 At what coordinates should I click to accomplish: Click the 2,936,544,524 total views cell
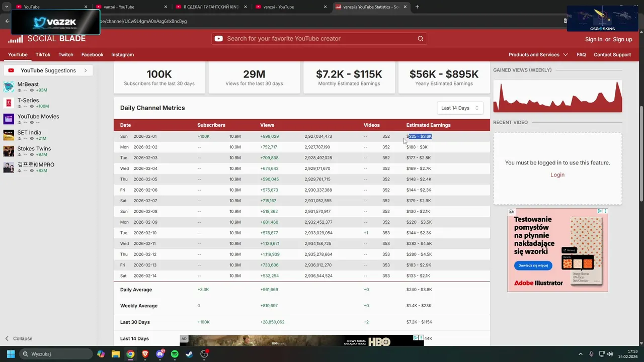point(318,276)
